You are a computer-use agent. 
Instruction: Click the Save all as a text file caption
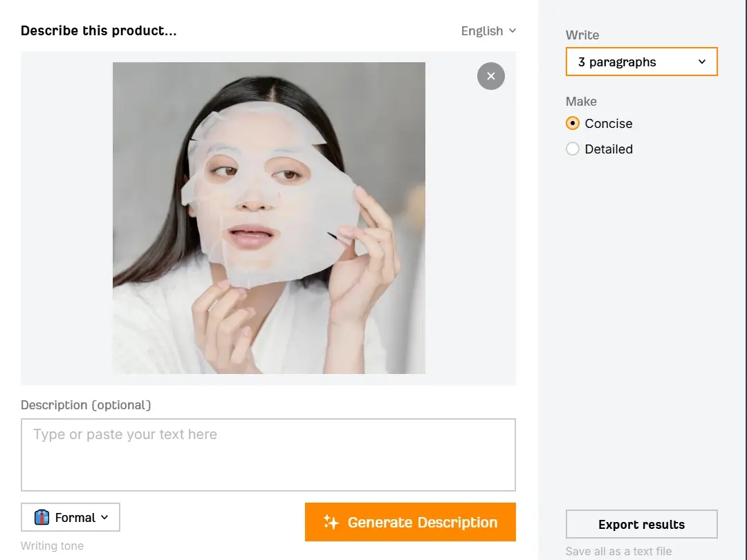618,551
